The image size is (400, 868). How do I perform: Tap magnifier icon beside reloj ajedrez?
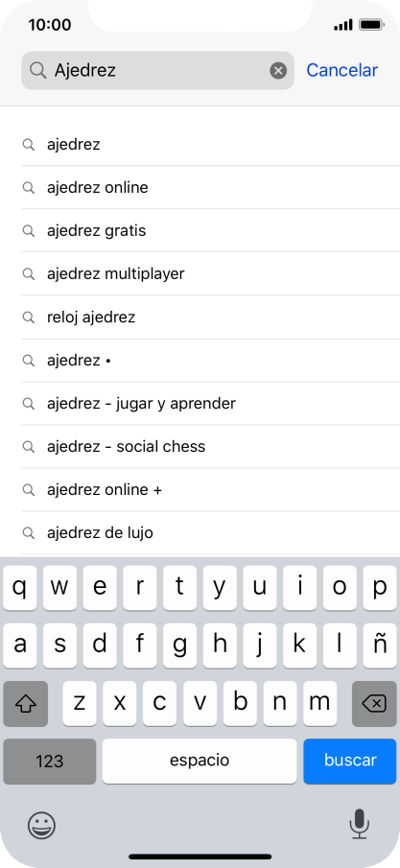(28, 317)
